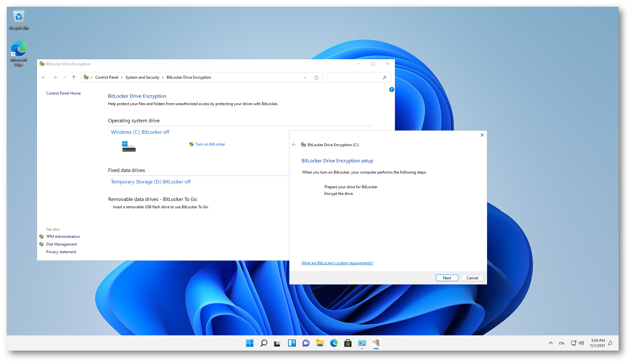Open network status tray icon
632x364 pixels.
(573, 343)
